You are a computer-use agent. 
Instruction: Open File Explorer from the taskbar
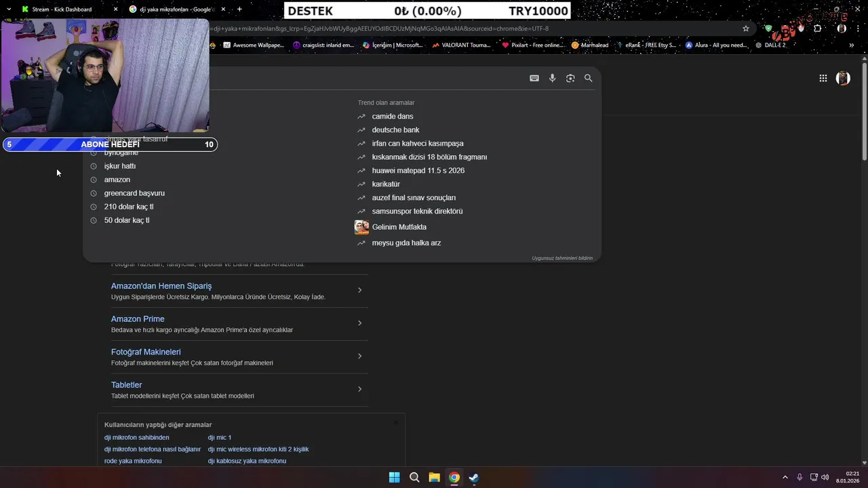pyautogui.click(x=434, y=477)
